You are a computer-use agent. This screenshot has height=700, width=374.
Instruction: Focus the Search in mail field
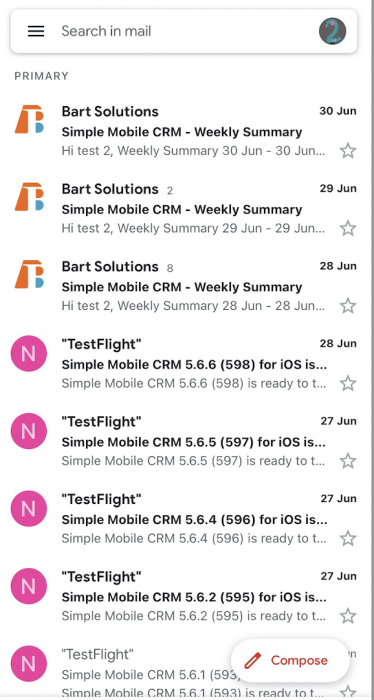(x=184, y=31)
